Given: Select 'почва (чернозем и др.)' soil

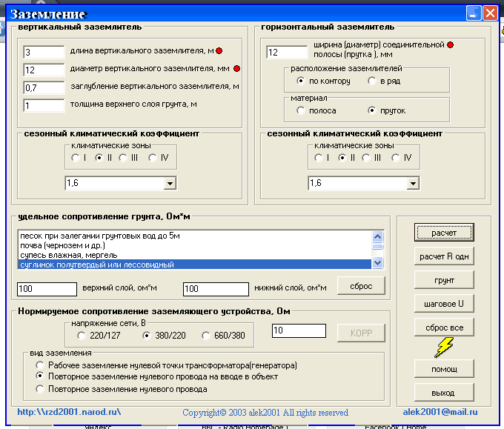Looking at the screenshot, I should coord(195,245).
